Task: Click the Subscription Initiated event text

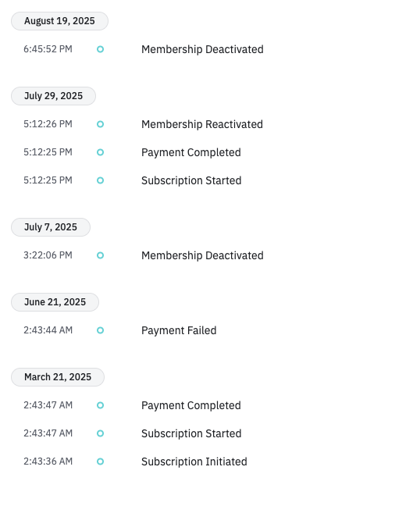Action: 194,461
